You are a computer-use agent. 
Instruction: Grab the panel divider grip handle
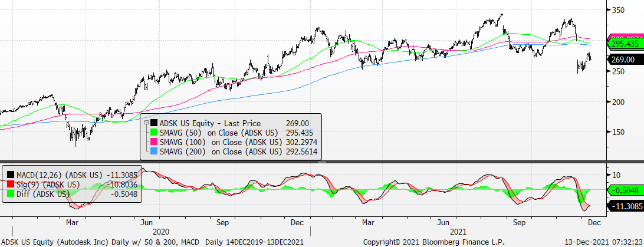click(321, 162)
